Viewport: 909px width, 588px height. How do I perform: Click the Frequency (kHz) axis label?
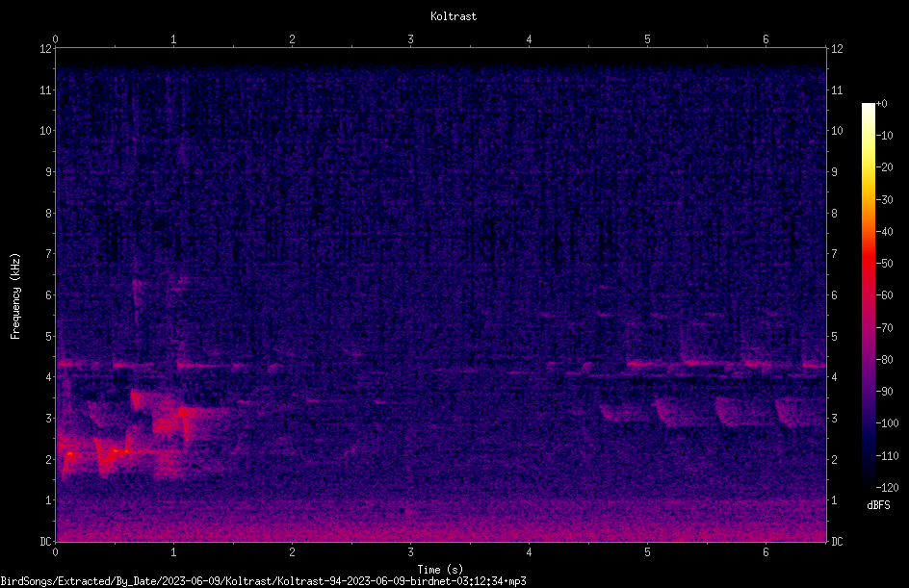tap(15, 296)
